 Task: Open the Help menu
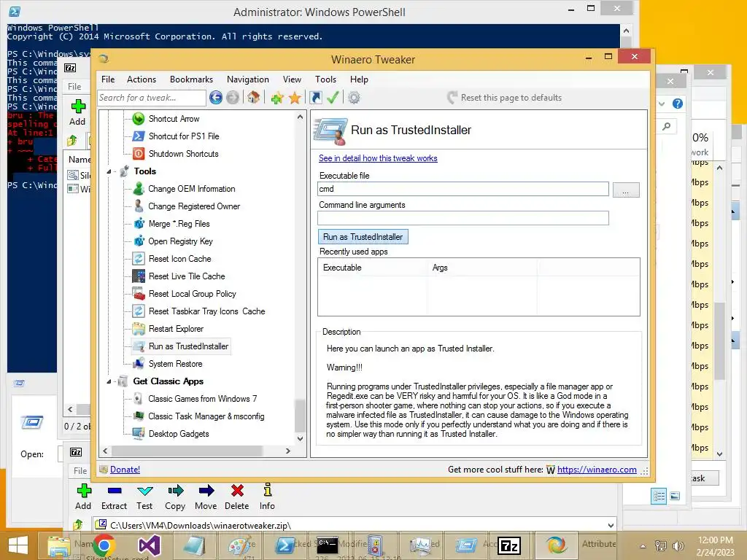[359, 79]
